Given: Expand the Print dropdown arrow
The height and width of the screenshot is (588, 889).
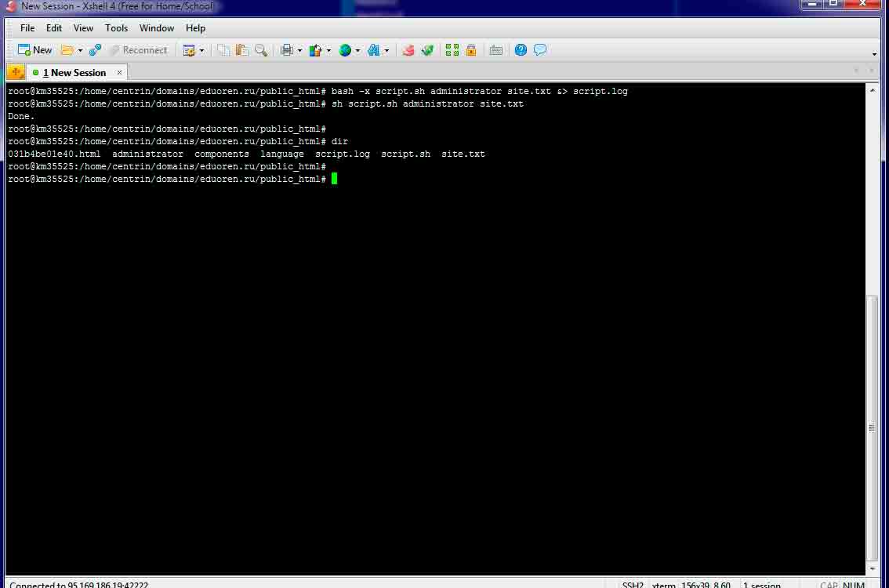Looking at the screenshot, I should tap(299, 50).
